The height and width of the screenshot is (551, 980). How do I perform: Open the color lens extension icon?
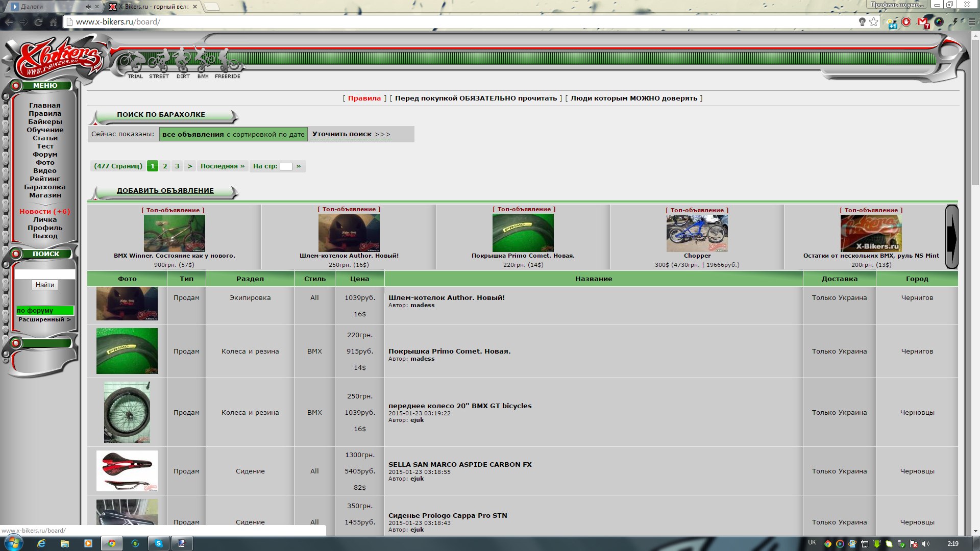[x=939, y=22]
